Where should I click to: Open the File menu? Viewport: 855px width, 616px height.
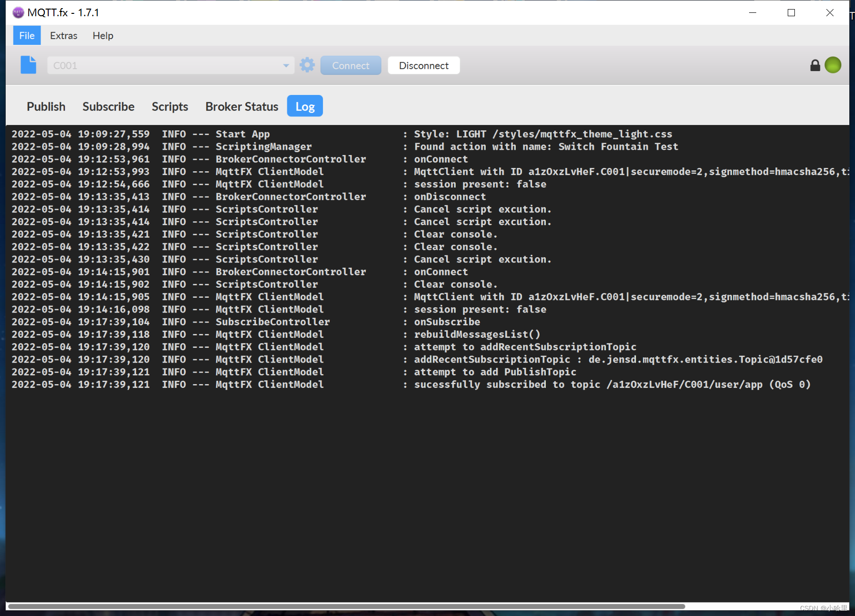tap(27, 36)
